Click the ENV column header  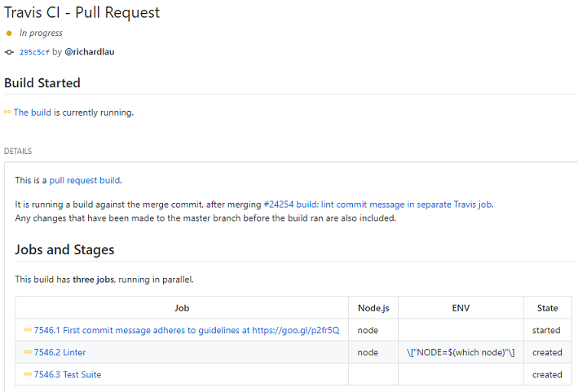[x=461, y=308]
